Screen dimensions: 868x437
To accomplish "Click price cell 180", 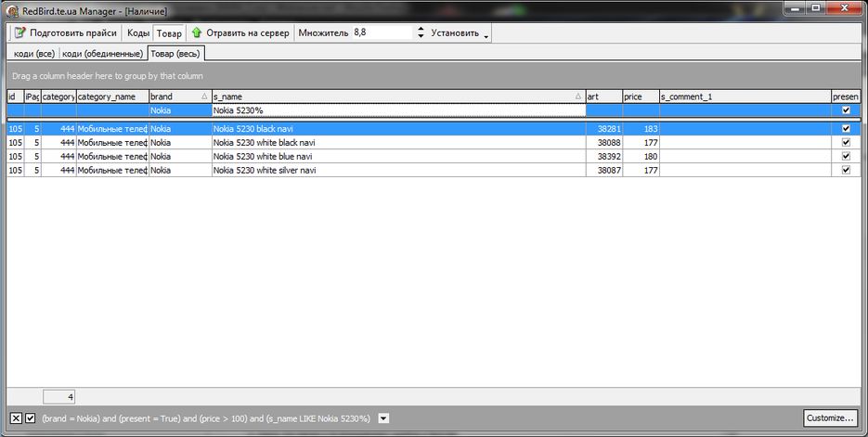I will point(641,156).
